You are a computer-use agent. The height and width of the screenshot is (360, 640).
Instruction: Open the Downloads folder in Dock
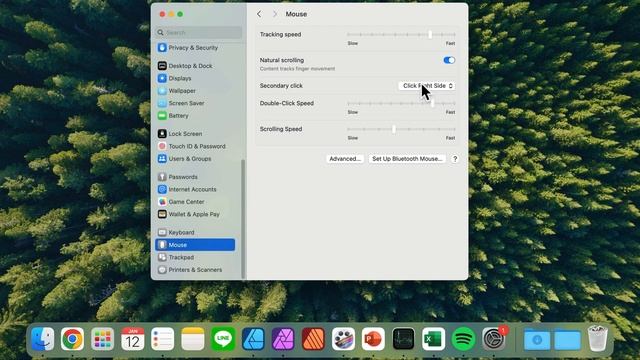pos(537,339)
